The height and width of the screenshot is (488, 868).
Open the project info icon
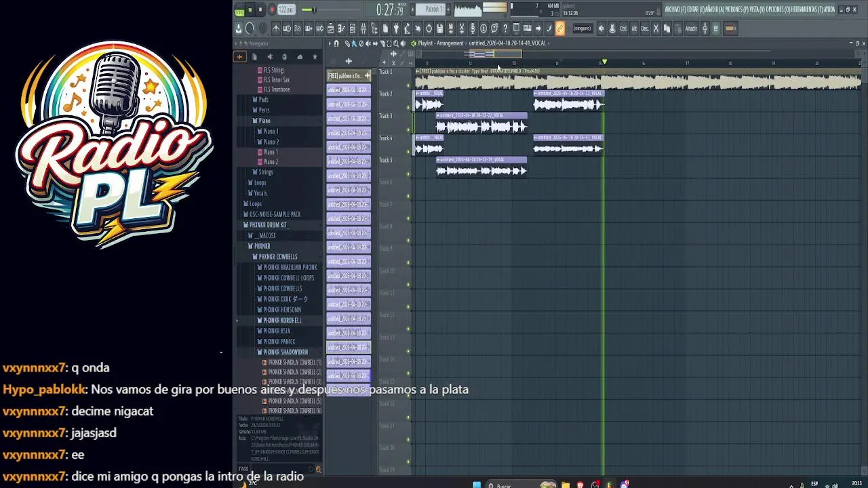coord(484,28)
